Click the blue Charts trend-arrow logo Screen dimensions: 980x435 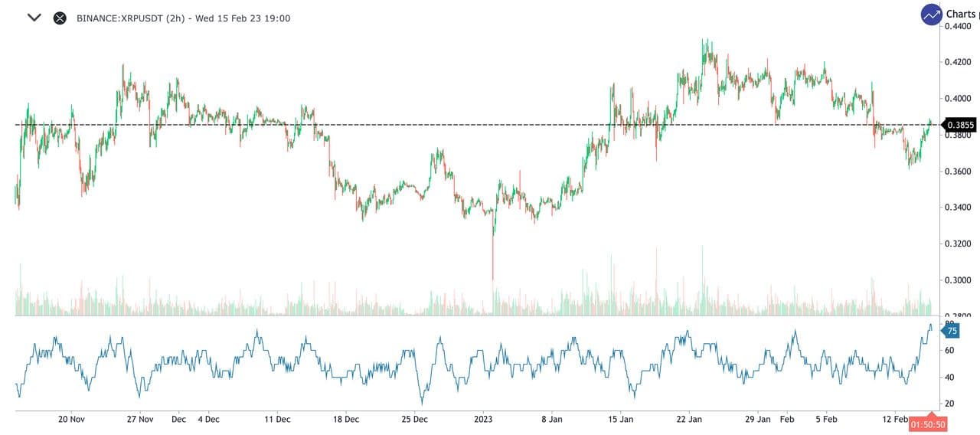click(x=931, y=15)
